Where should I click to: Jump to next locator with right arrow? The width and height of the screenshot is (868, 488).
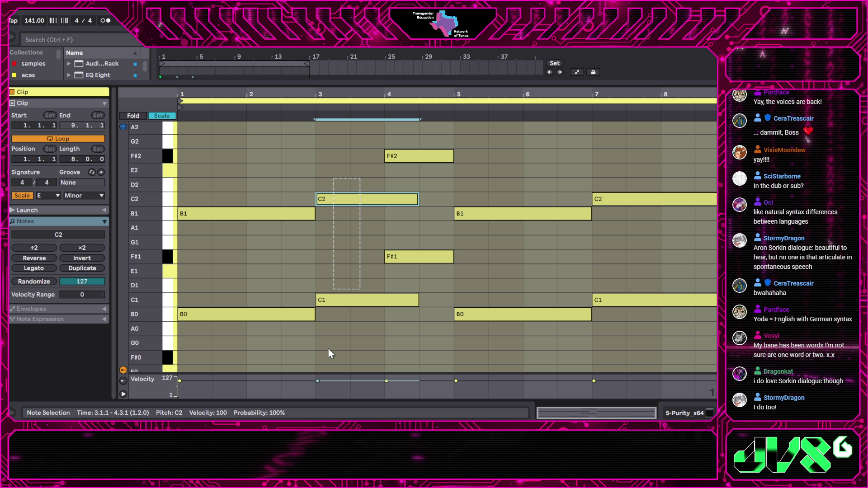pyautogui.click(x=560, y=72)
